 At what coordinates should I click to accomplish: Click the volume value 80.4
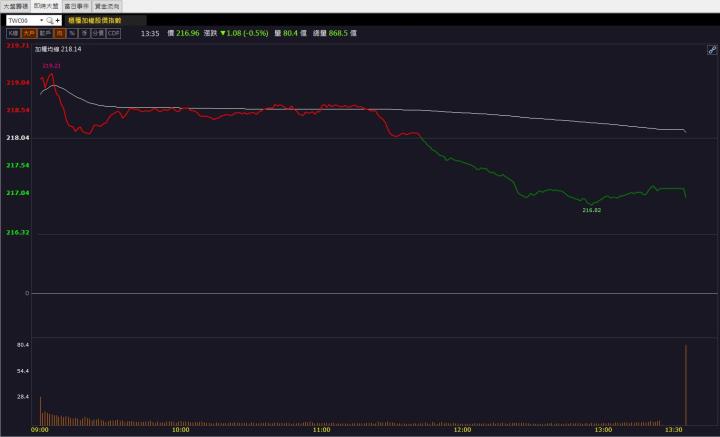coord(291,33)
